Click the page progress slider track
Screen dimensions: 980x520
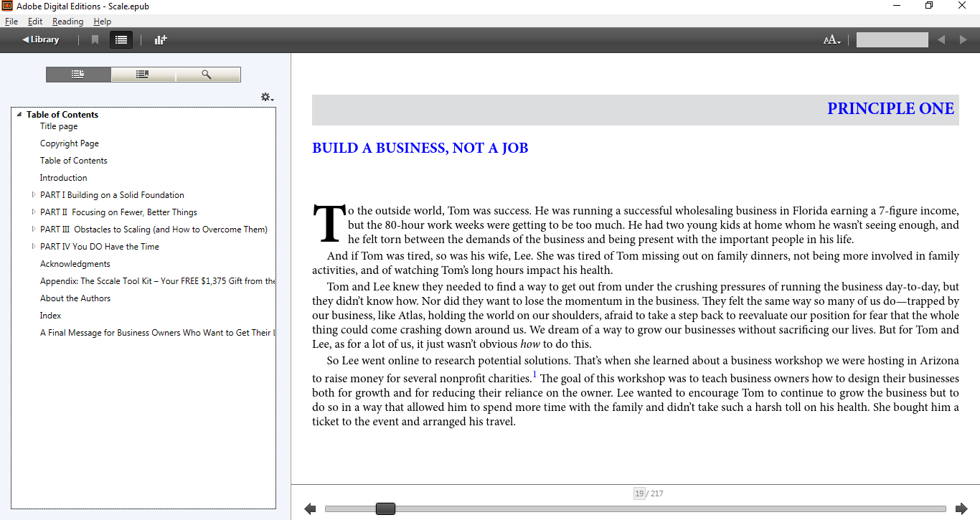point(635,509)
